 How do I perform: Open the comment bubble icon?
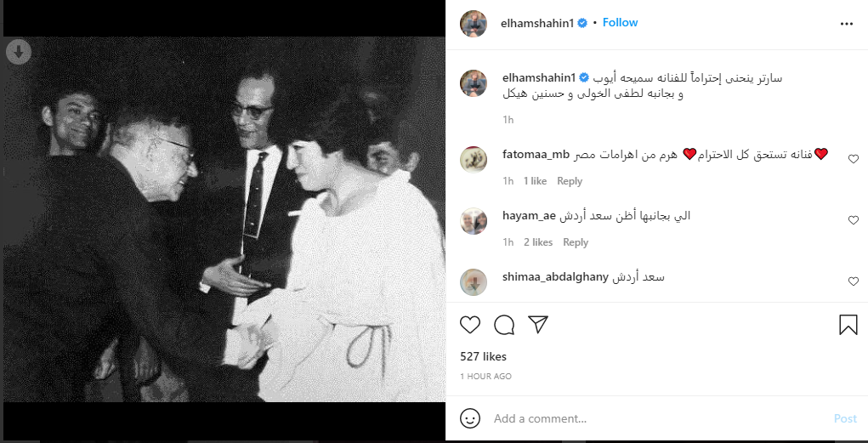pyautogui.click(x=504, y=325)
